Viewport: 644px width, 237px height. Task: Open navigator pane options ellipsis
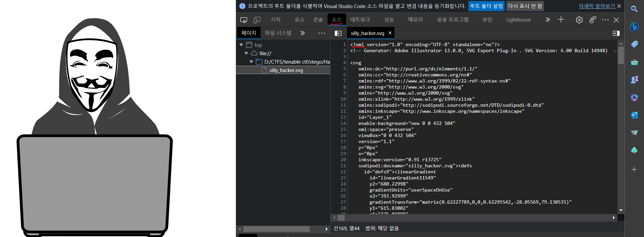point(321,33)
